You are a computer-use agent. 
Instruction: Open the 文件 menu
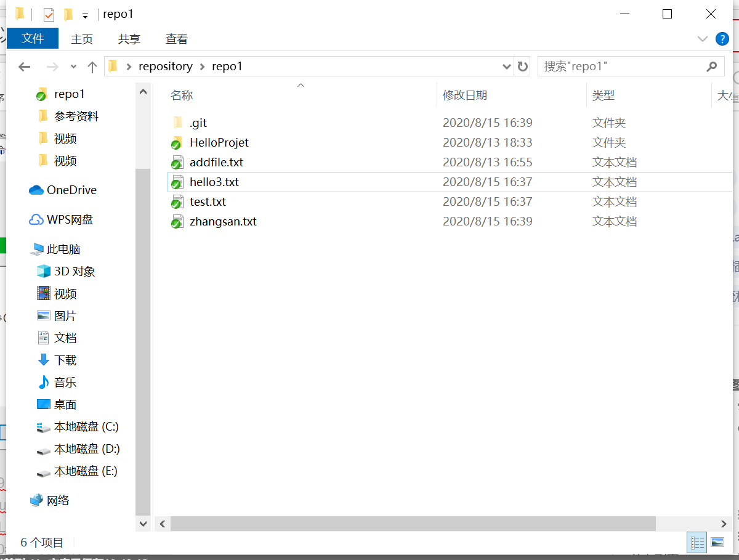[32, 38]
